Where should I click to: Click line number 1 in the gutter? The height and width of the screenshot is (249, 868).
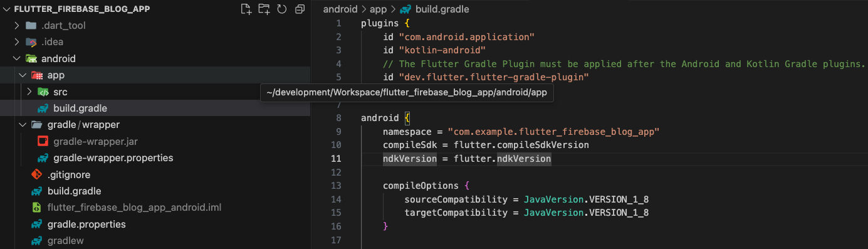(x=339, y=23)
